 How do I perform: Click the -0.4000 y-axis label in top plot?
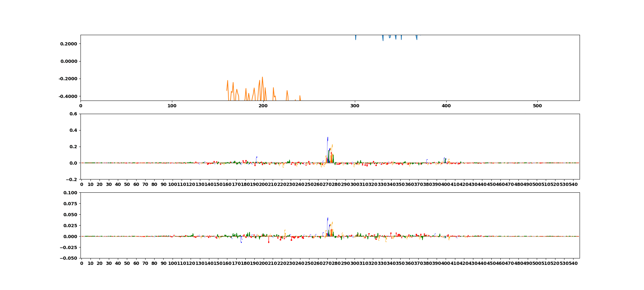click(68, 96)
